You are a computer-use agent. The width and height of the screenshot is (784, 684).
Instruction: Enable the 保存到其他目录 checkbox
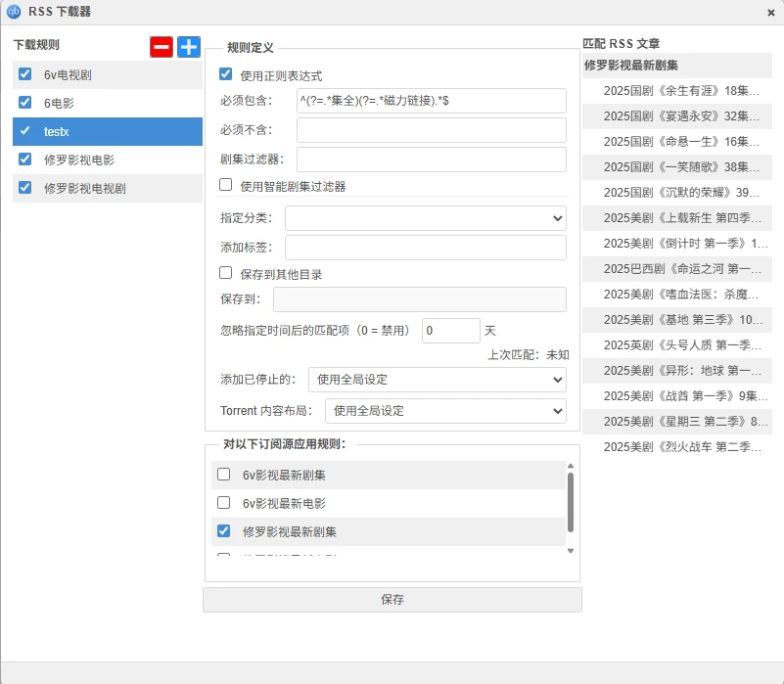click(225, 273)
